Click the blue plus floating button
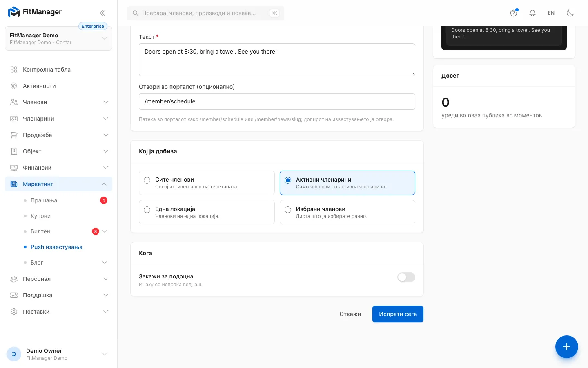 (x=567, y=347)
